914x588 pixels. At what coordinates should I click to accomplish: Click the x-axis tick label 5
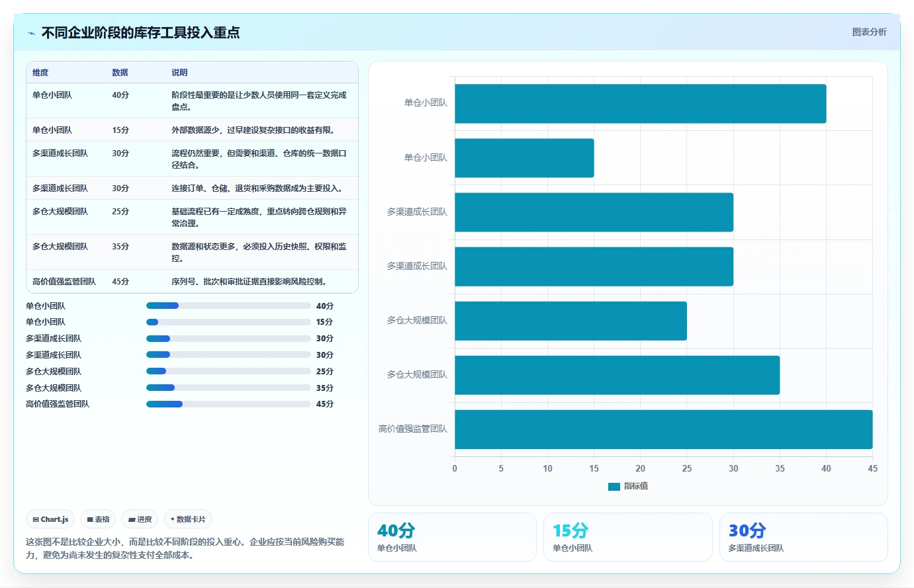point(501,468)
